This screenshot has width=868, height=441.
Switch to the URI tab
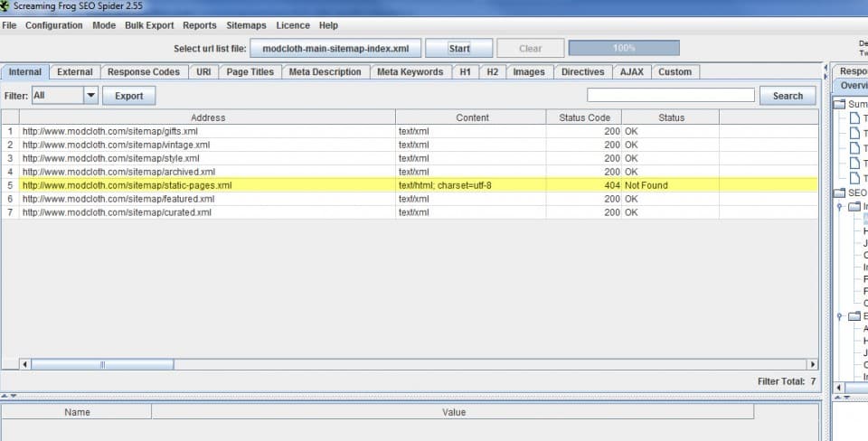click(203, 72)
